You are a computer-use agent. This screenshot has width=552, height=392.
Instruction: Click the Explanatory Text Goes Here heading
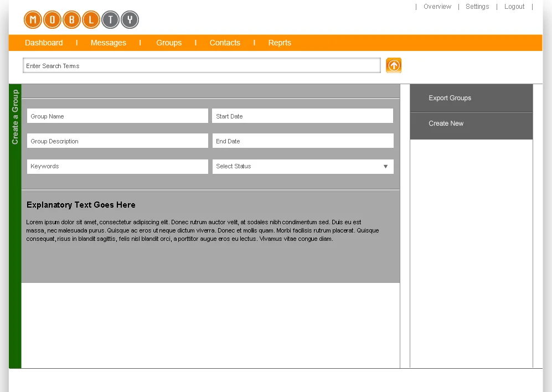[x=81, y=205]
